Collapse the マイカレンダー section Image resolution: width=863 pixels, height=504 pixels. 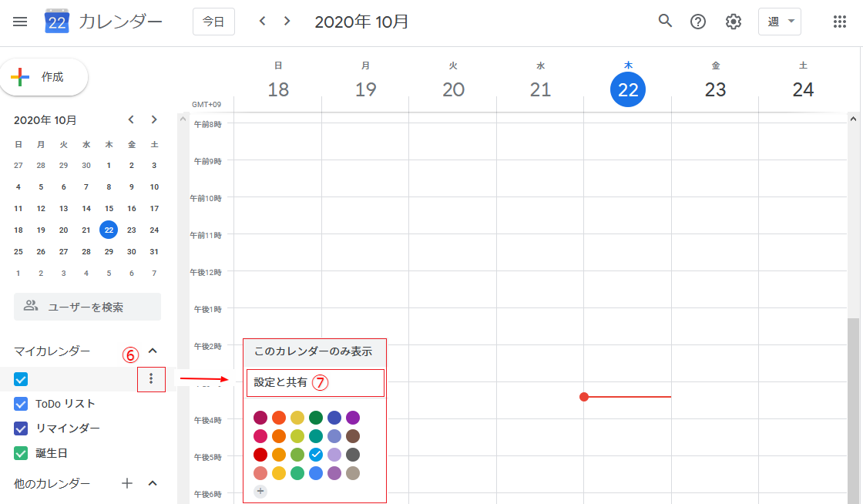(x=153, y=351)
